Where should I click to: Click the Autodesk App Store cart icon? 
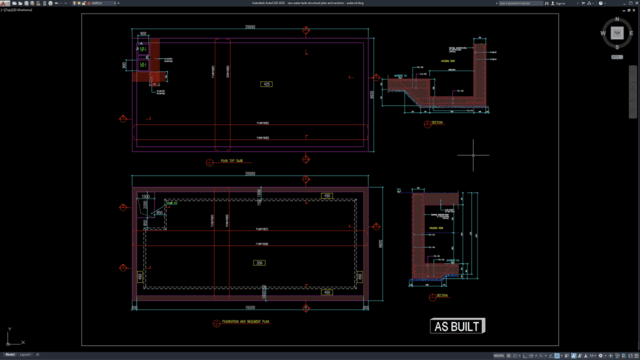(x=583, y=3)
